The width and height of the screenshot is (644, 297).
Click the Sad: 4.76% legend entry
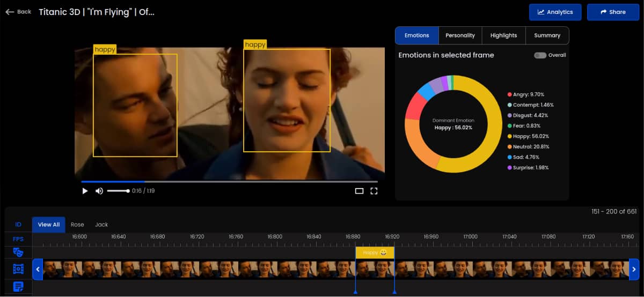523,157
